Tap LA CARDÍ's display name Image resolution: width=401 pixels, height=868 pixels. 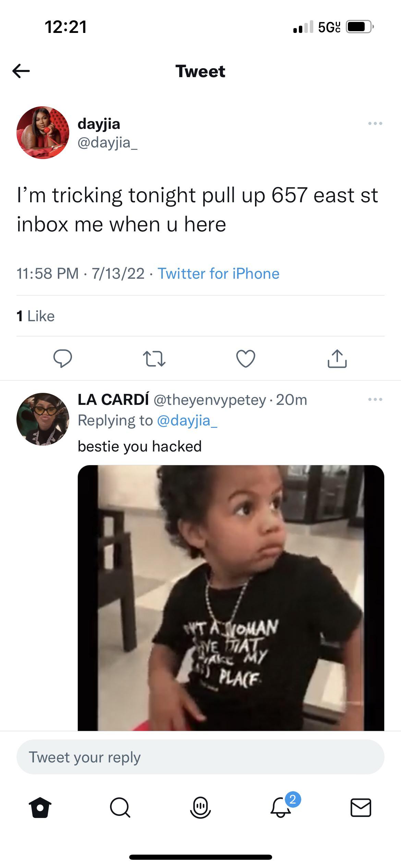[113, 399]
